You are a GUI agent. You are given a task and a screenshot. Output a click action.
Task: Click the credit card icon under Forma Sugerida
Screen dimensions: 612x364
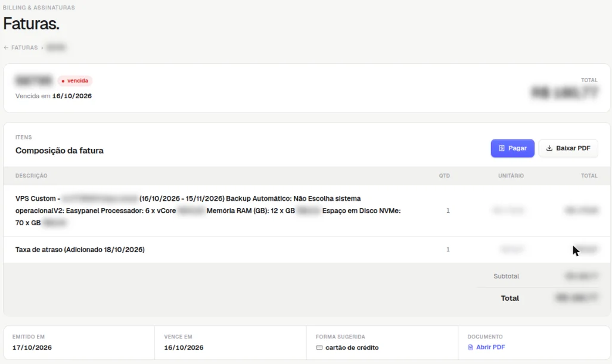(319, 347)
